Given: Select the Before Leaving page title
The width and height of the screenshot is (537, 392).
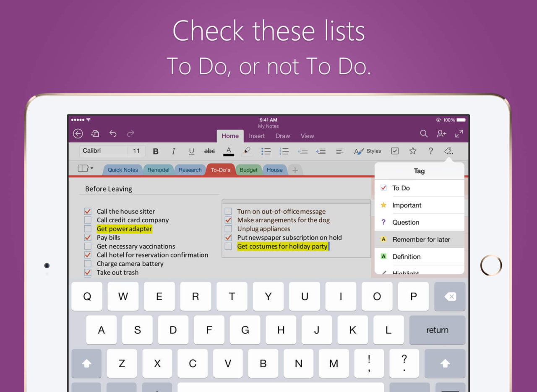Looking at the screenshot, I should (109, 189).
